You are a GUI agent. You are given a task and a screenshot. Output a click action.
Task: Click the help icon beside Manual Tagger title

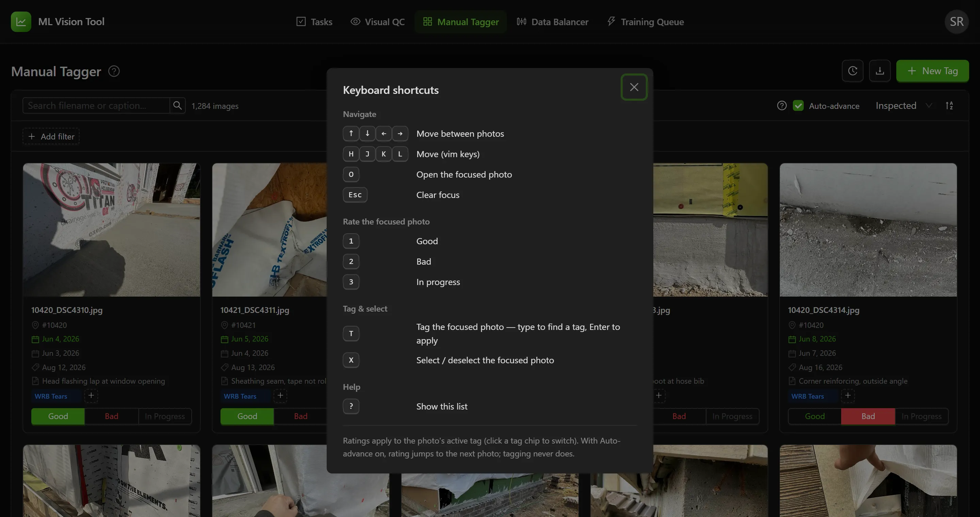114,71
